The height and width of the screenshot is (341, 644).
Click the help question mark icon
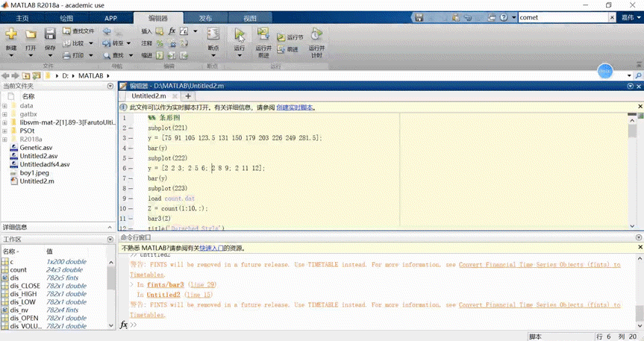click(x=504, y=18)
